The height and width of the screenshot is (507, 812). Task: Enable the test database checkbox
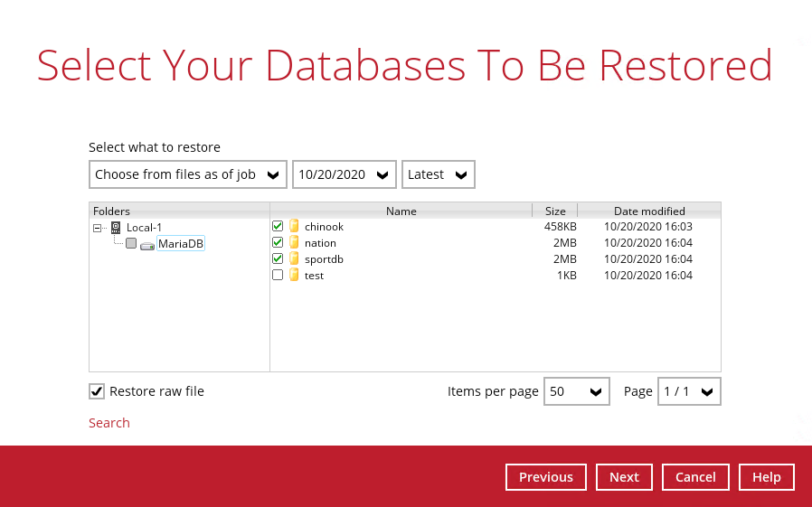pos(278,276)
